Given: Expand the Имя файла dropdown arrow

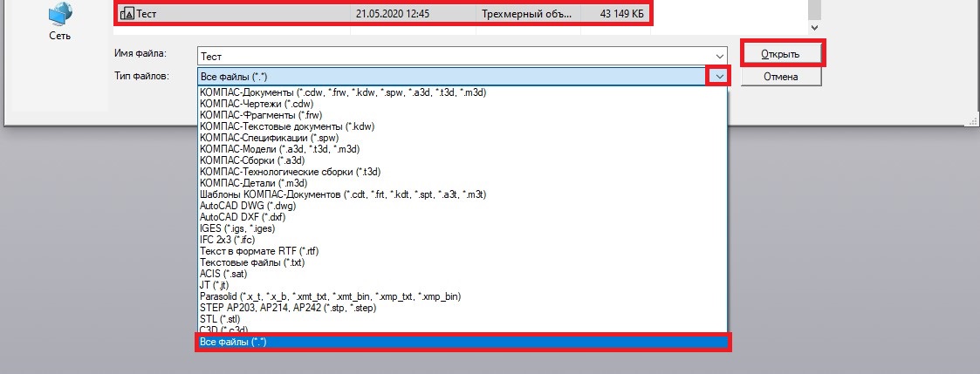Looking at the screenshot, I should (x=718, y=55).
